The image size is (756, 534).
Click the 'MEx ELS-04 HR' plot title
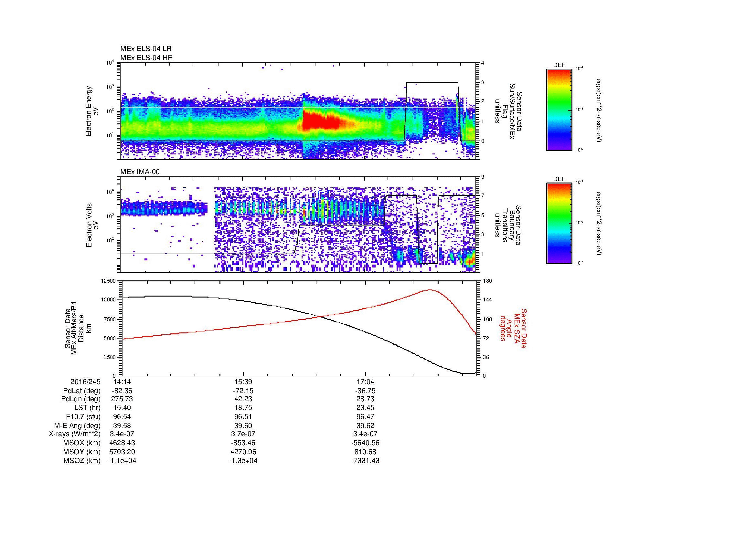tap(146, 58)
